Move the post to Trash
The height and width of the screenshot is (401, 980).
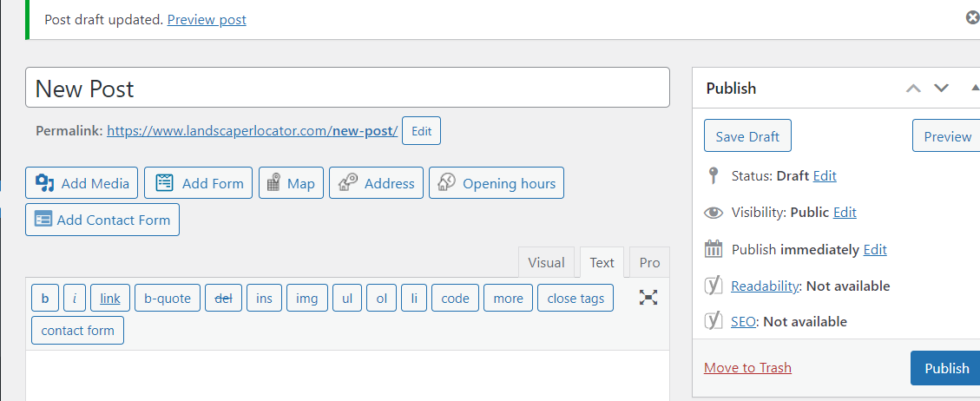tap(747, 367)
